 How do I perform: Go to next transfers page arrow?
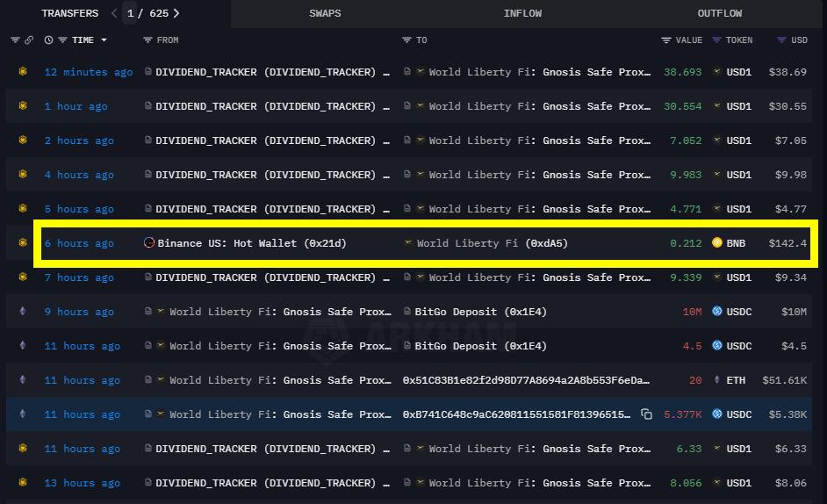click(176, 13)
